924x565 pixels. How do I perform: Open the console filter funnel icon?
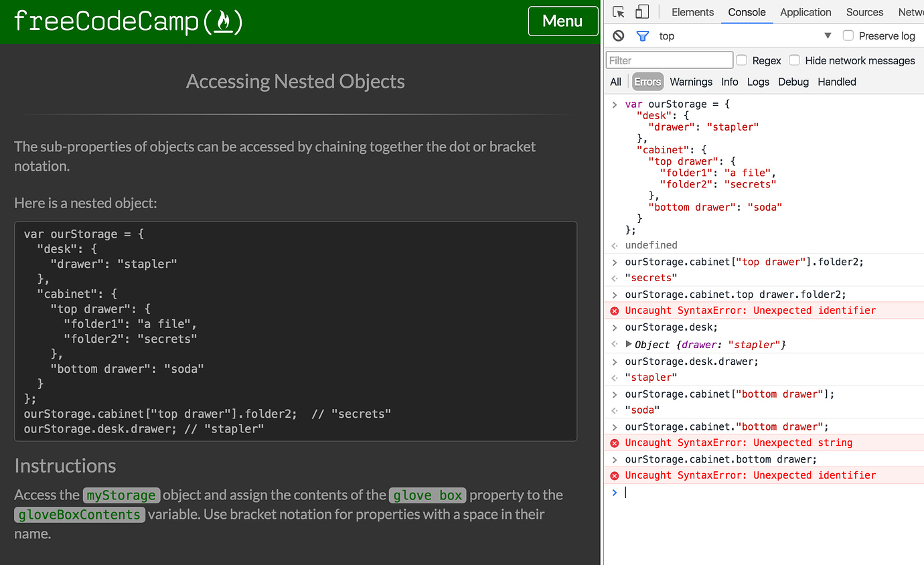642,35
